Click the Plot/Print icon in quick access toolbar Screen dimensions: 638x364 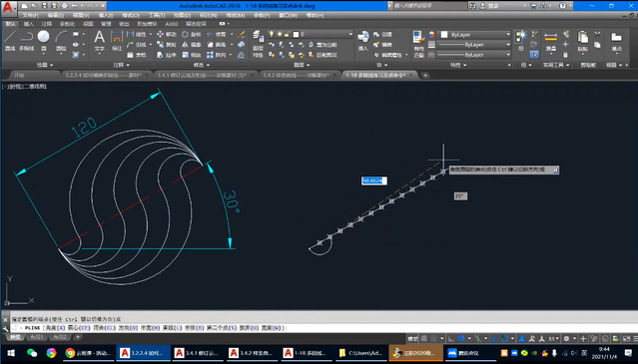(x=65, y=6)
